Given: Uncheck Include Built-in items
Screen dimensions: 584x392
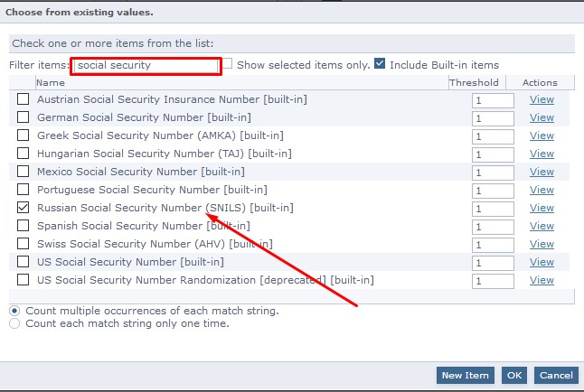Looking at the screenshot, I should click(380, 64).
